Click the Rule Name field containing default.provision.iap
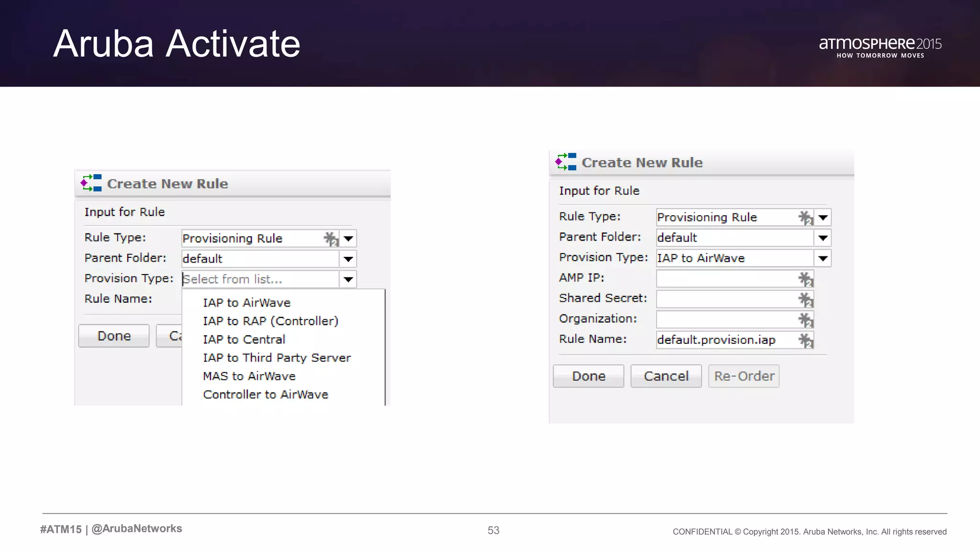 735,340
